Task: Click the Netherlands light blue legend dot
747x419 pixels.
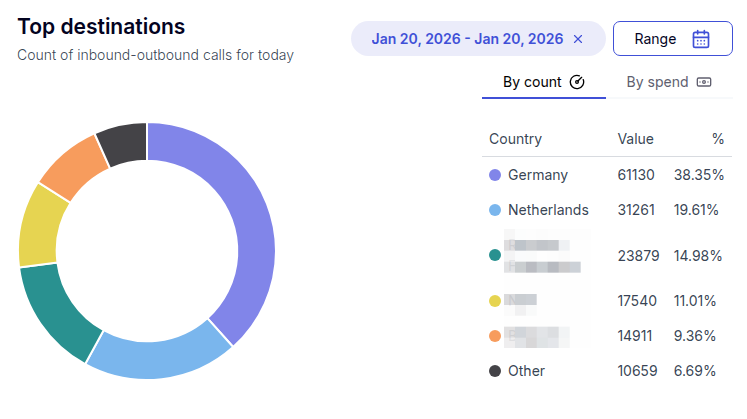Action: [x=494, y=210]
